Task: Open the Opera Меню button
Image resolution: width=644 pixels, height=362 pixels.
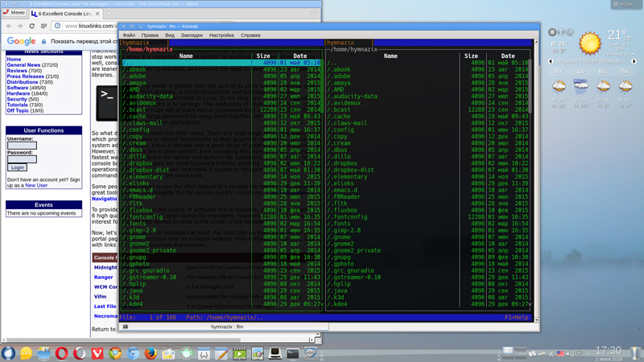Action: click(x=14, y=13)
